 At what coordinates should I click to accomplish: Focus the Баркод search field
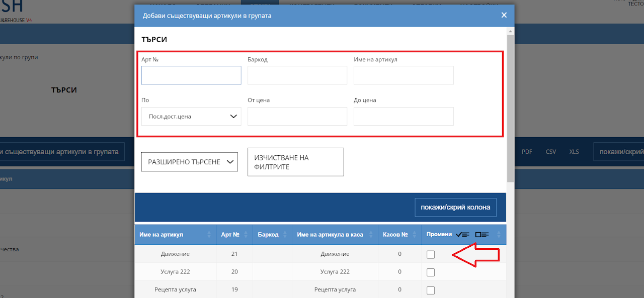click(297, 75)
